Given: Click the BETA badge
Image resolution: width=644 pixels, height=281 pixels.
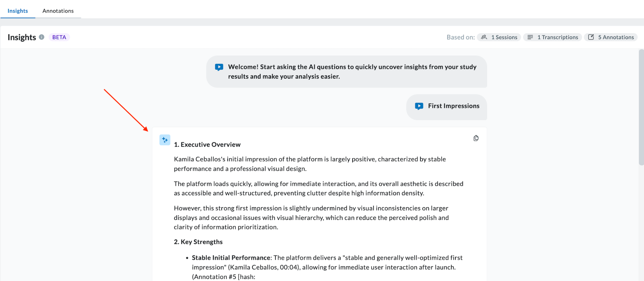Looking at the screenshot, I should pyautogui.click(x=59, y=37).
